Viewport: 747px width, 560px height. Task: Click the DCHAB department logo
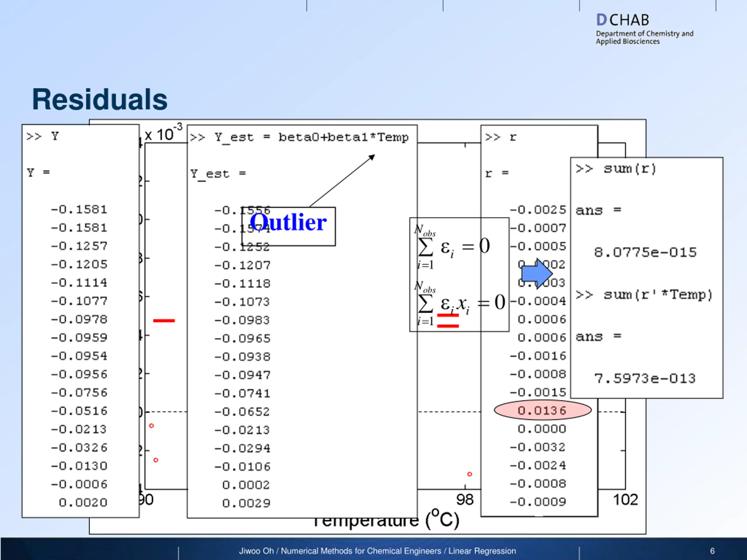(644, 29)
